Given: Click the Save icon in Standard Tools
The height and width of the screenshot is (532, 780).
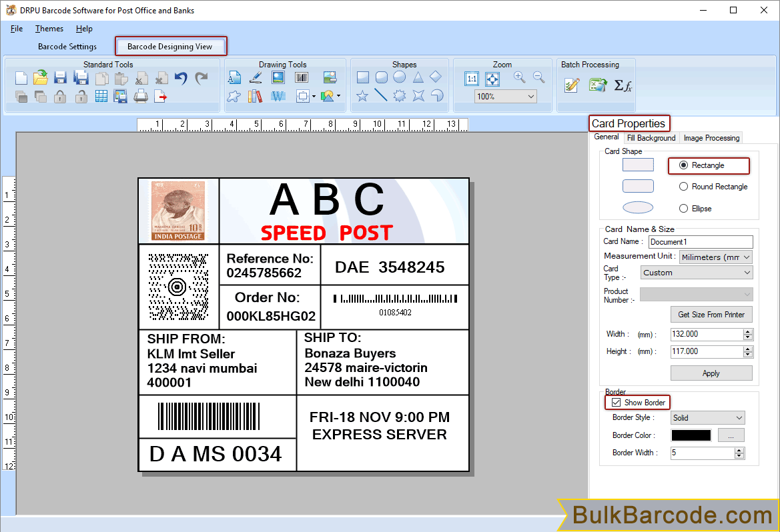Looking at the screenshot, I should coord(60,77).
